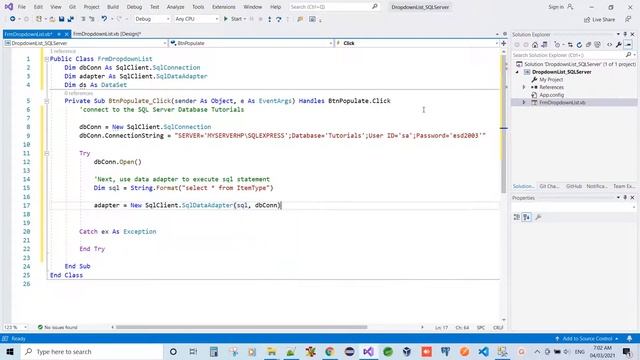
Task: Click the wrench Properties icon in Solution Explorer toolbar
Action: 619,44
